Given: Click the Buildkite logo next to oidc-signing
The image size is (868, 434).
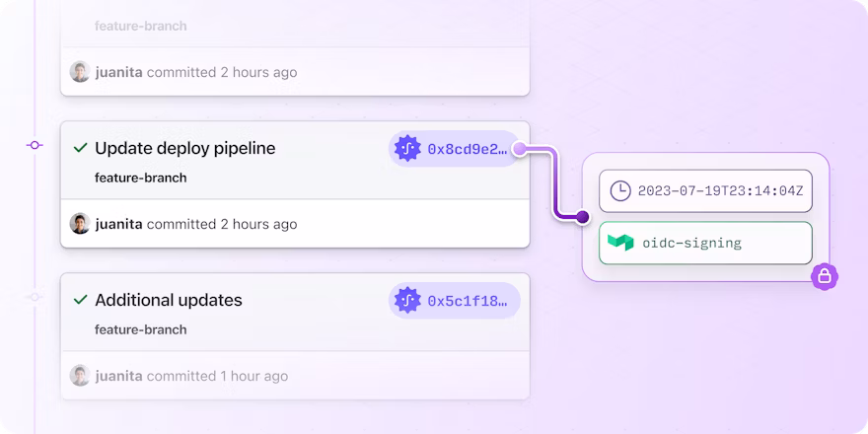Looking at the screenshot, I should tap(620, 243).
